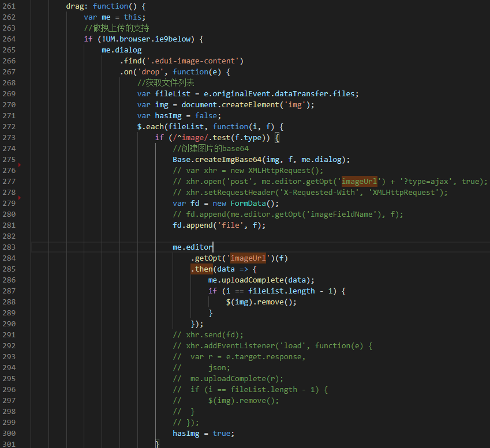Click the 'false' value on line 271
This screenshot has height=448, width=490.
tap(206, 116)
